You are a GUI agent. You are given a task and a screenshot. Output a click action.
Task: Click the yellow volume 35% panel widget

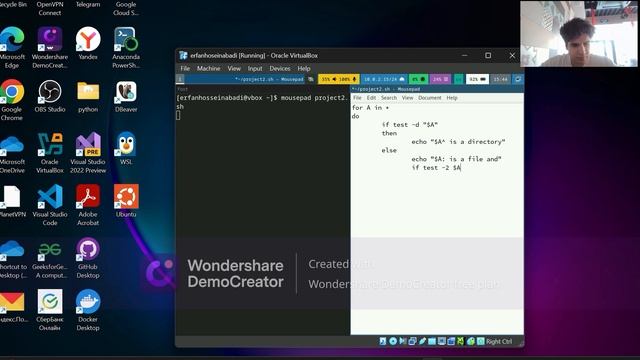tap(338, 79)
